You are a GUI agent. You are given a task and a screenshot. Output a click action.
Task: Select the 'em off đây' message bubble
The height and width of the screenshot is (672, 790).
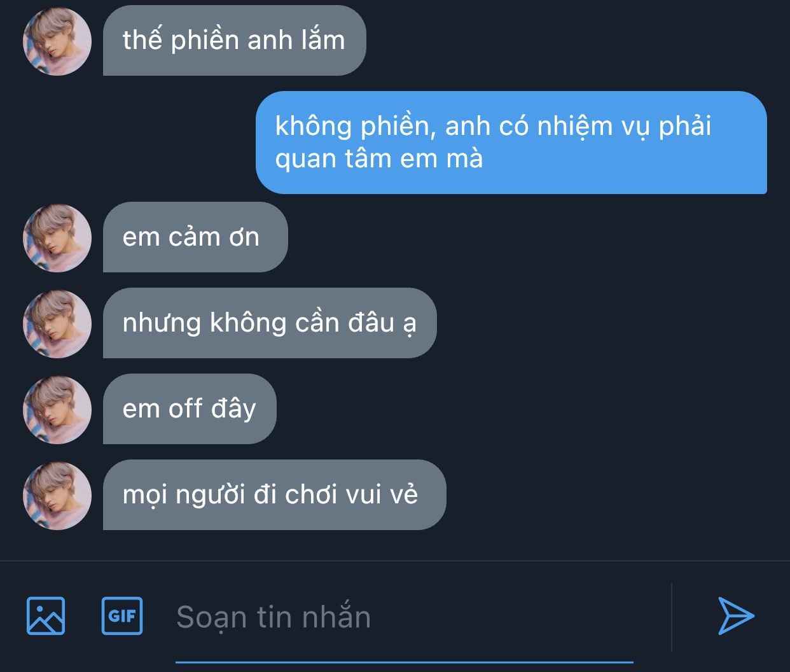pyautogui.click(x=190, y=409)
